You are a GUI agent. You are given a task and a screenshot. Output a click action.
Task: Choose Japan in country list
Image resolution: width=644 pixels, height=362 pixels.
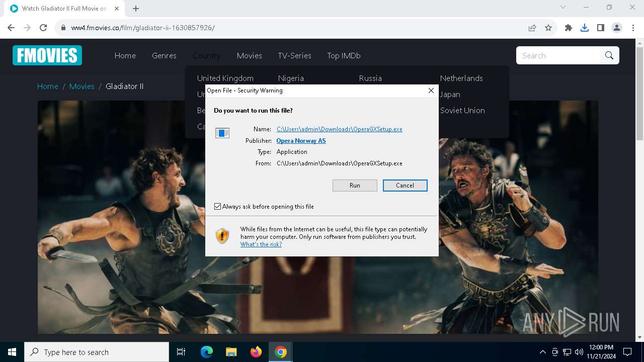(x=450, y=95)
